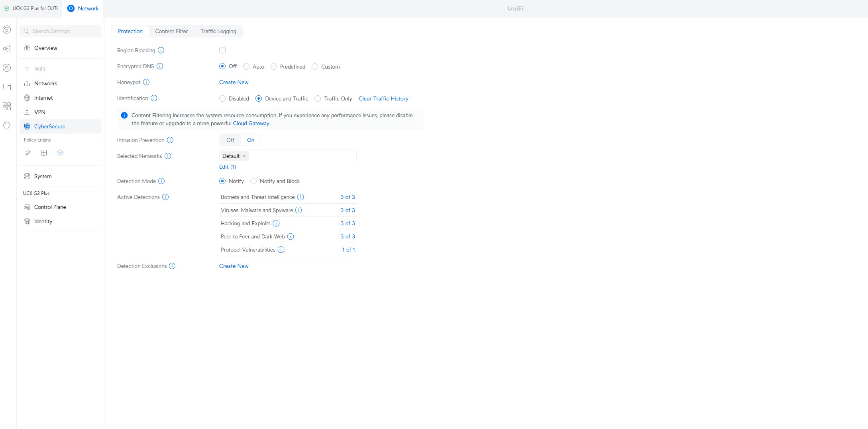The width and height of the screenshot is (868, 429).
Task: Choose Notify detection mode
Action: pyautogui.click(x=222, y=181)
